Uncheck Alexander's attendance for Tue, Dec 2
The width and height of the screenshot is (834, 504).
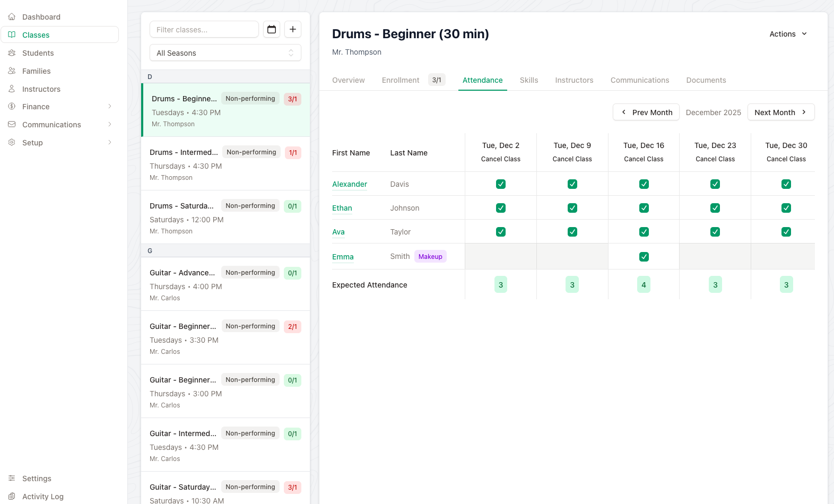point(501,184)
